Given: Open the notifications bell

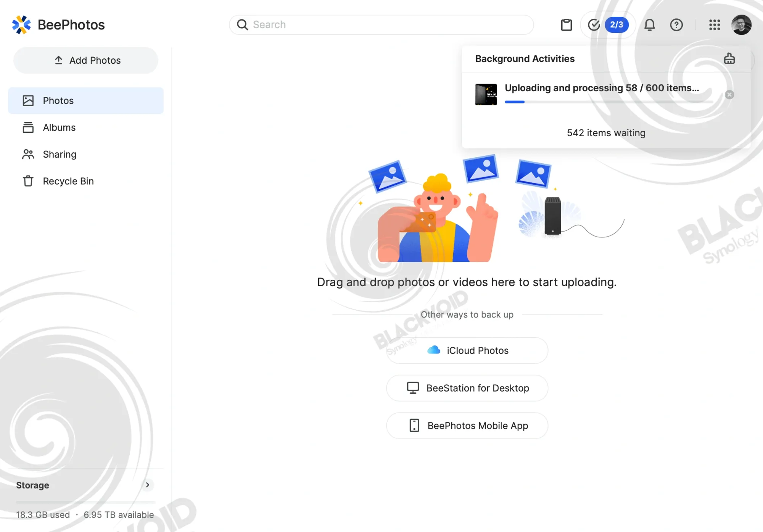Looking at the screenshot, I should 650,25.
